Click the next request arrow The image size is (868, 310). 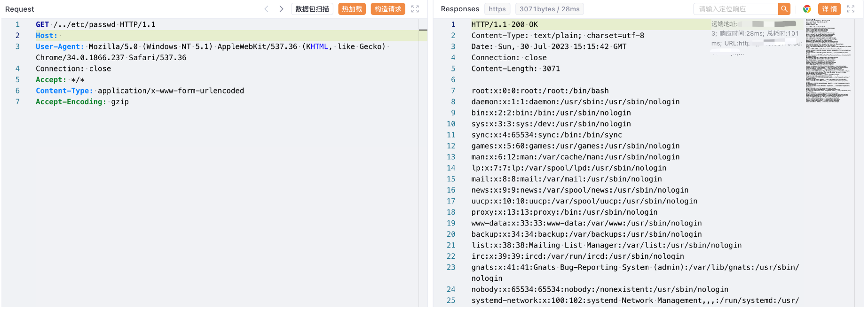281,9
